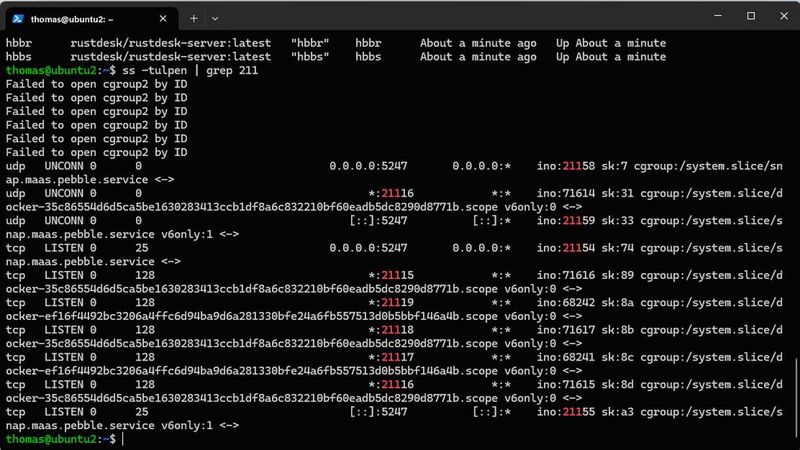Click the highlighted tcp port *:21117
This screenshot has width=800, height=450.
[391, 357]
